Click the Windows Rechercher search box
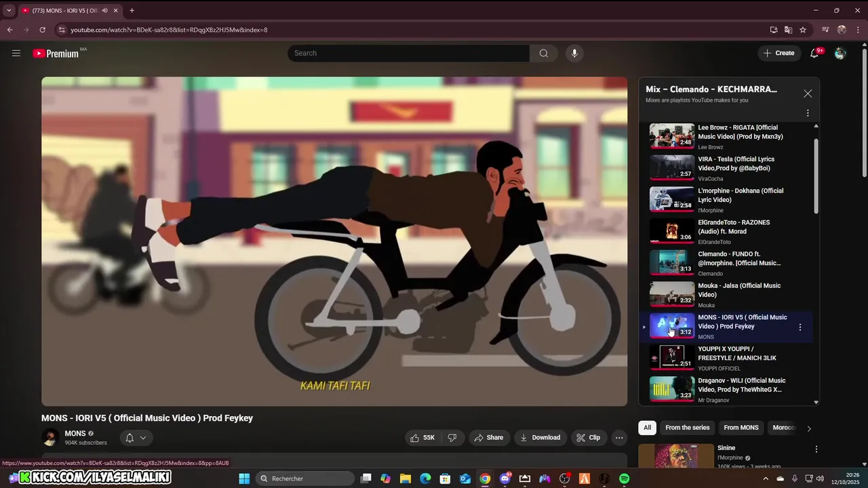 coord(304,479)
